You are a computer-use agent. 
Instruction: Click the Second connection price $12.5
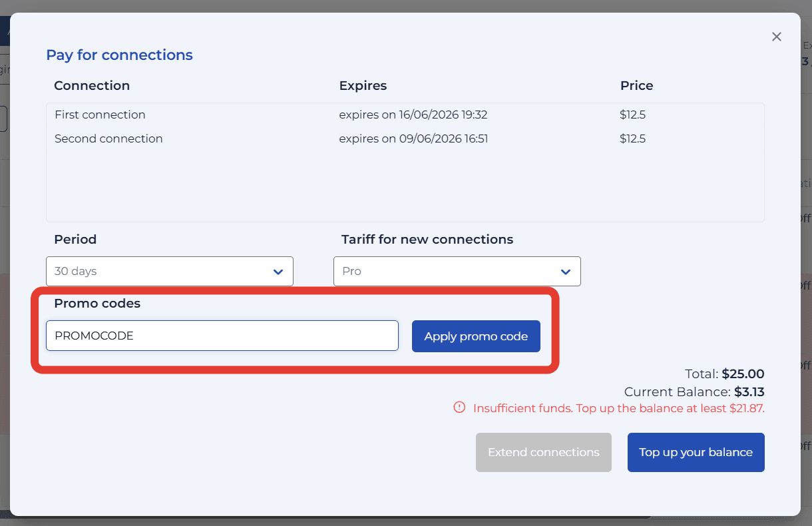point(632,138)
